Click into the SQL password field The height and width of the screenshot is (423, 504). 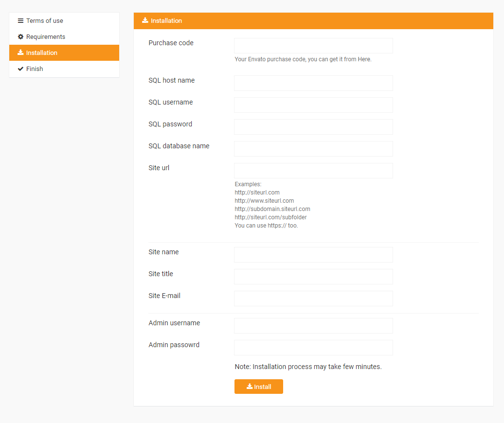pos(313,127)
